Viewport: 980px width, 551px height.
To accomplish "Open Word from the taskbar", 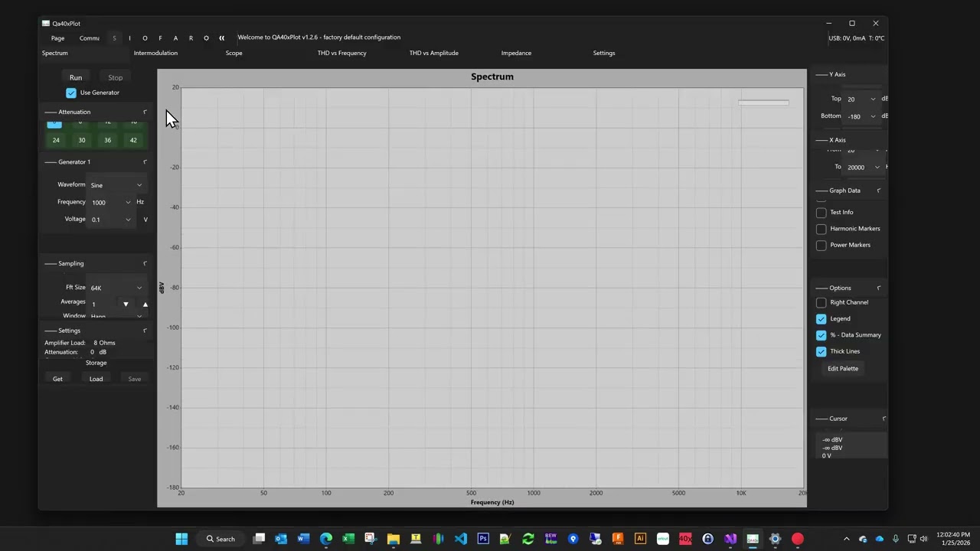I will (303, 539).
